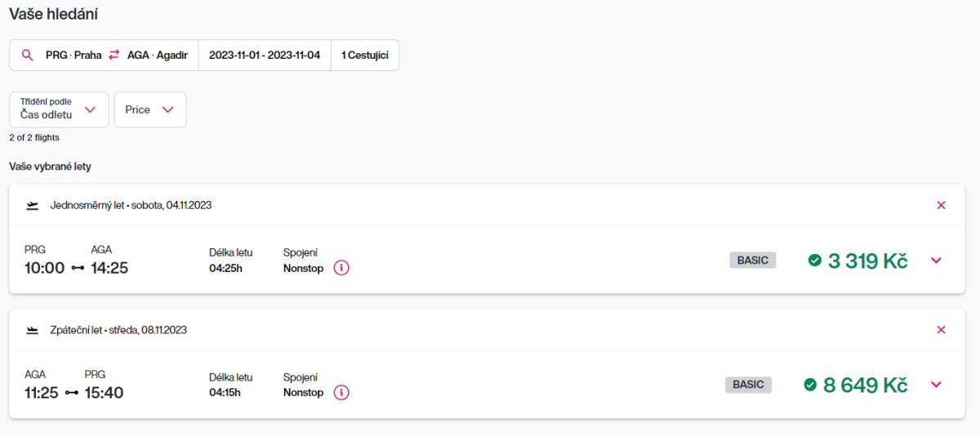Click the departing plane icon on outbound card

point(33,206)
